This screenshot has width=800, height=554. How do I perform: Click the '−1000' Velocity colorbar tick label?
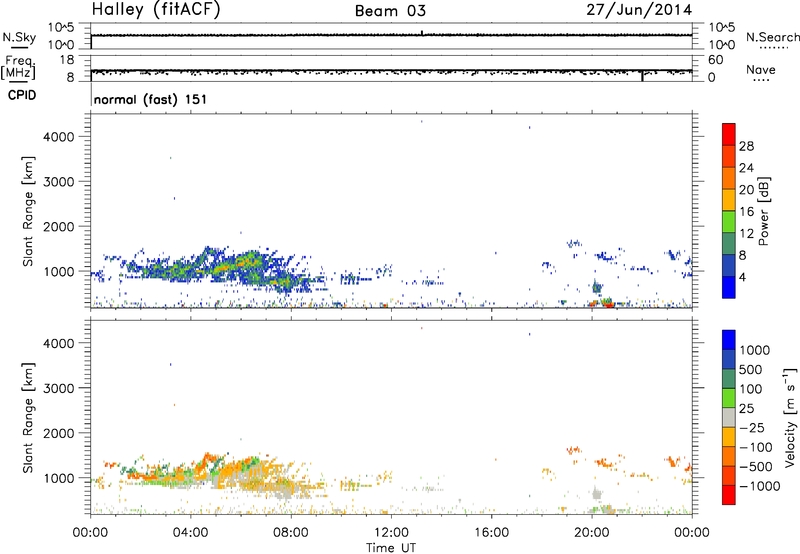tap(759, 486)
